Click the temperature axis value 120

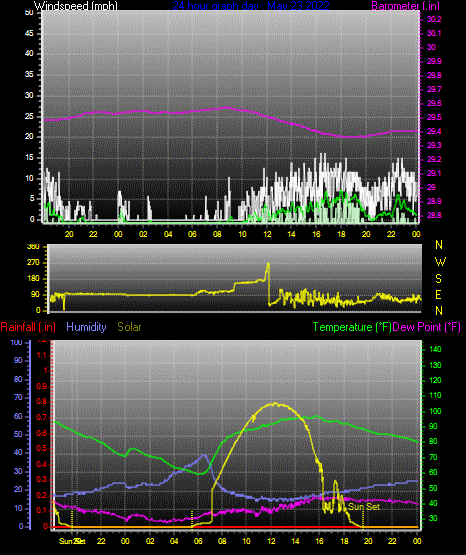tap(435, 381)
